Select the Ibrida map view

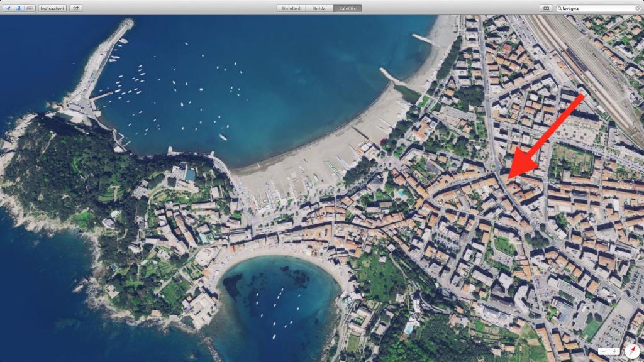(x=319, y=8)
